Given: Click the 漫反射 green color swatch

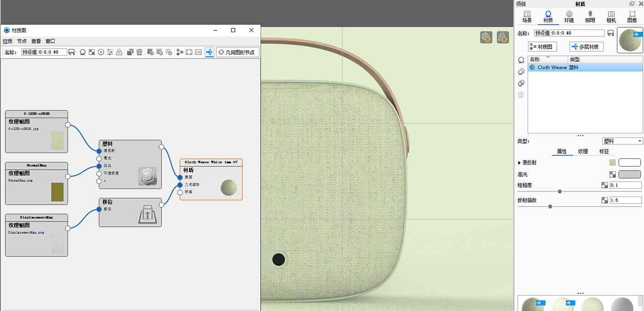Looking at the screenshot, I should click(x=612, y=162).
